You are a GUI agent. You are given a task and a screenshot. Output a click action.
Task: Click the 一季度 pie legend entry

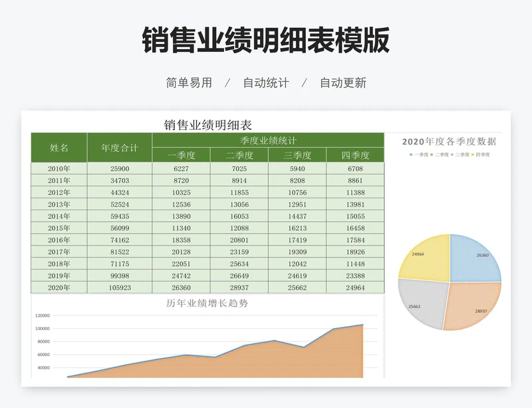(x=419, y=154)
